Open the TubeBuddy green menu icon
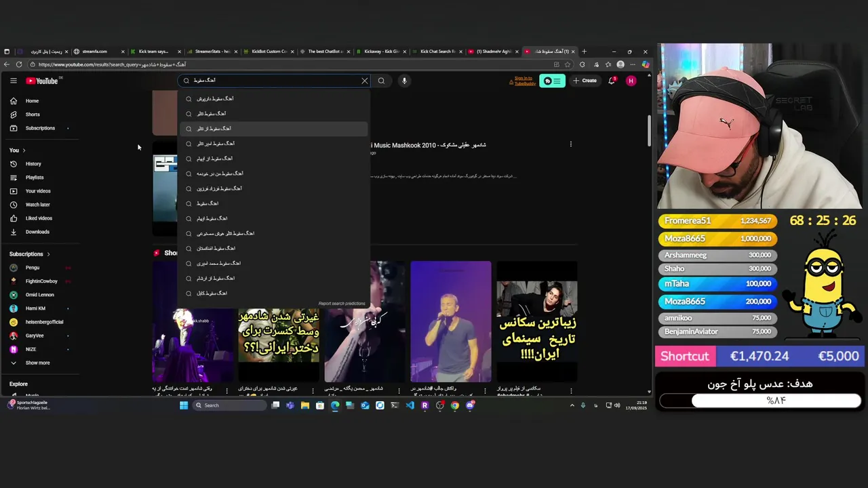Screen dimensions: 868x488 (x=552, y=81)
